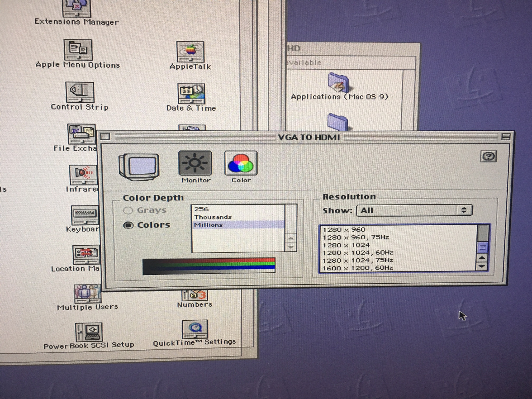Open the Numbers control panel icon
Viewport: 532px width, 399px height.
[x=194, y=295]
